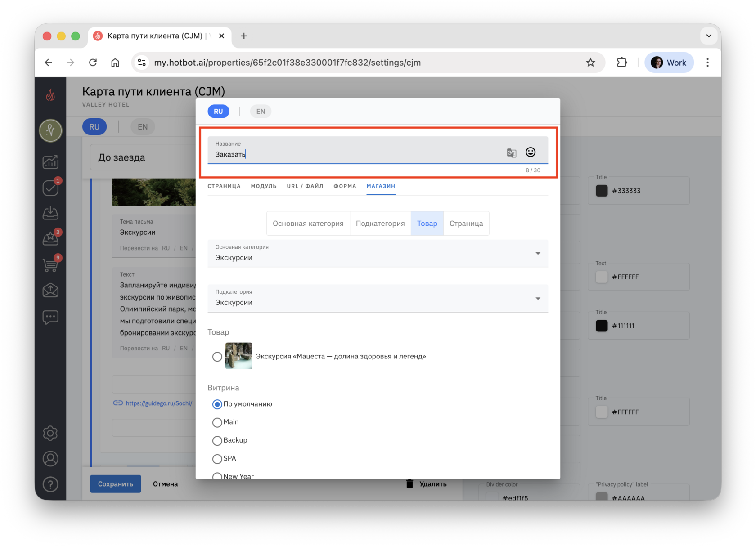Open a new browser tab

244,36
